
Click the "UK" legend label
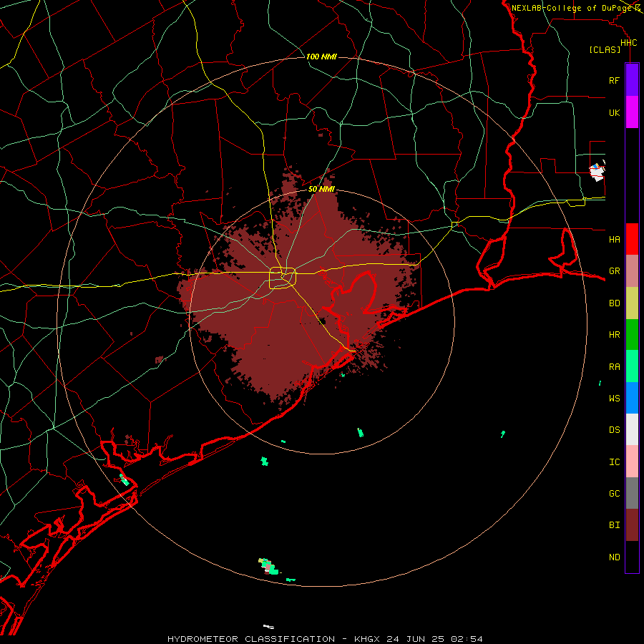click(614, 113)
